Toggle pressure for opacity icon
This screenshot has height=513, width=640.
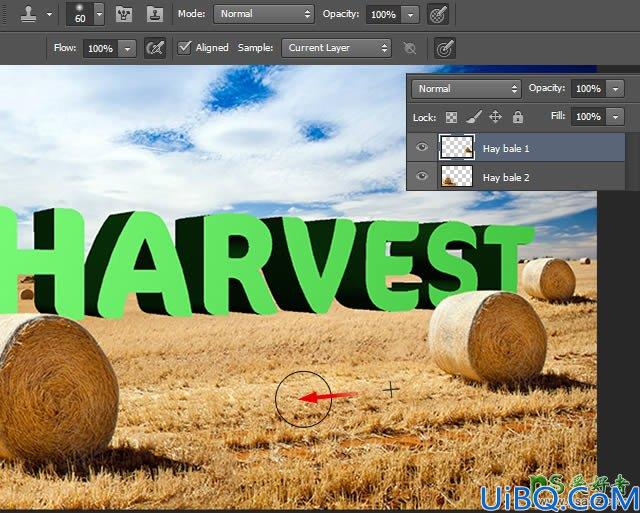(x=438, y=14)
